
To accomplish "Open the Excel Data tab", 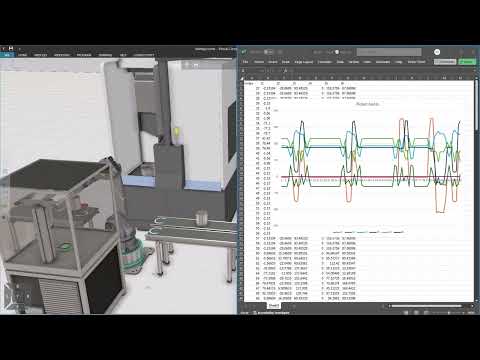I will pyautogui.click(x=340, y=62).
